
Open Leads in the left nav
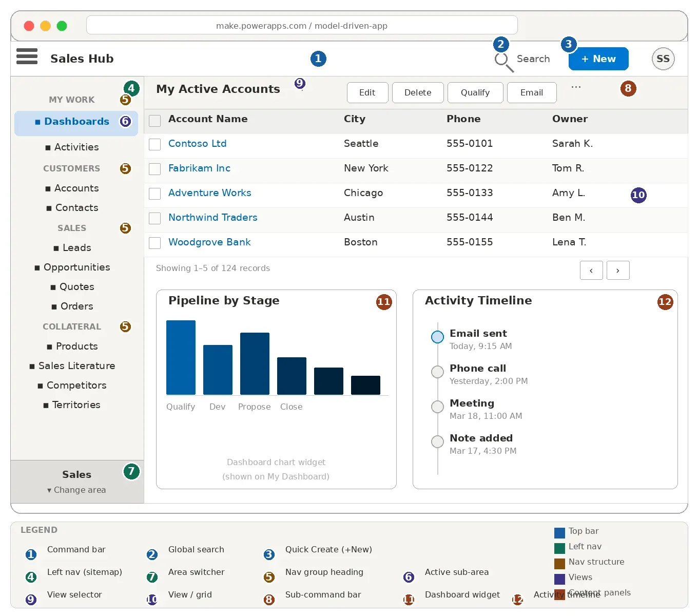pyautogui.click(x=72, y=248)
